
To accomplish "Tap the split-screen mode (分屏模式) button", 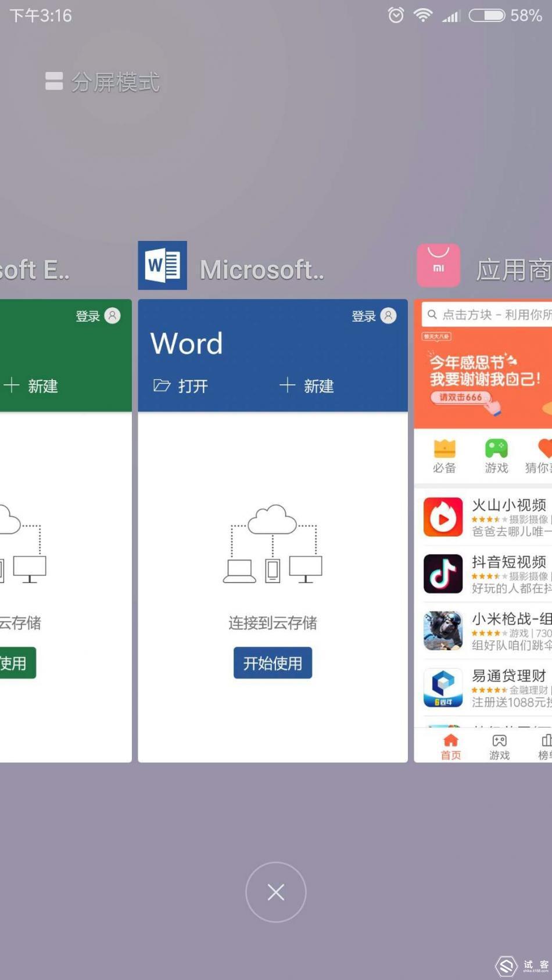I will coord(102,82).
